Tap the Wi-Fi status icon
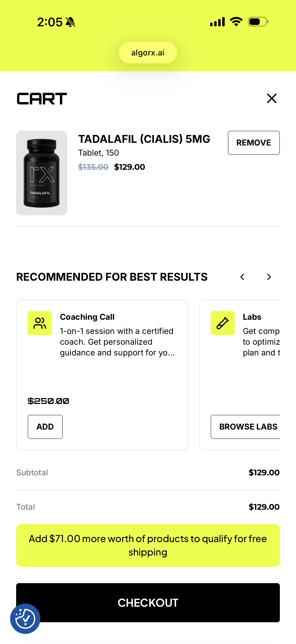 pyautogui.click(x=236, y=22)
